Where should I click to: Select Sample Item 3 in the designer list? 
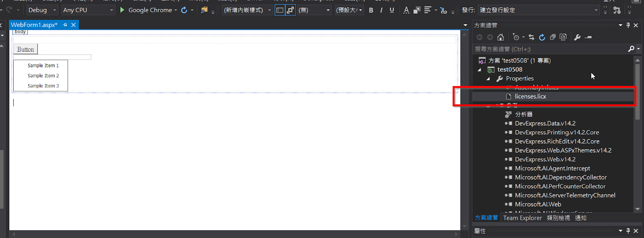pyautogui.click(x=43, y=86)
